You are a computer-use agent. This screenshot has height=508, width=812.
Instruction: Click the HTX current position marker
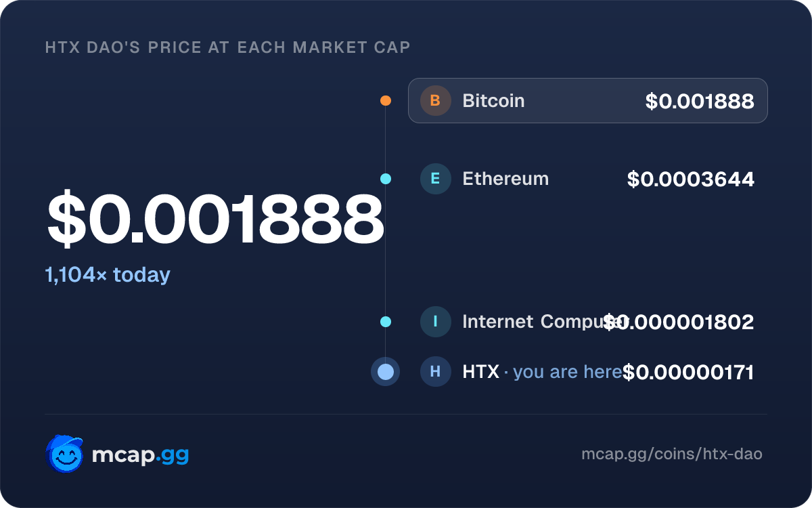click(x=386, y=372)
